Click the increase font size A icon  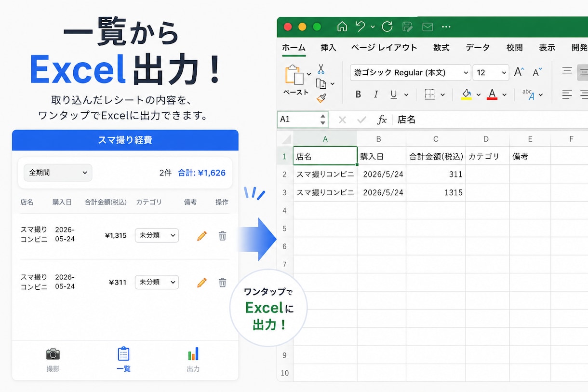[x=519, y=72]
